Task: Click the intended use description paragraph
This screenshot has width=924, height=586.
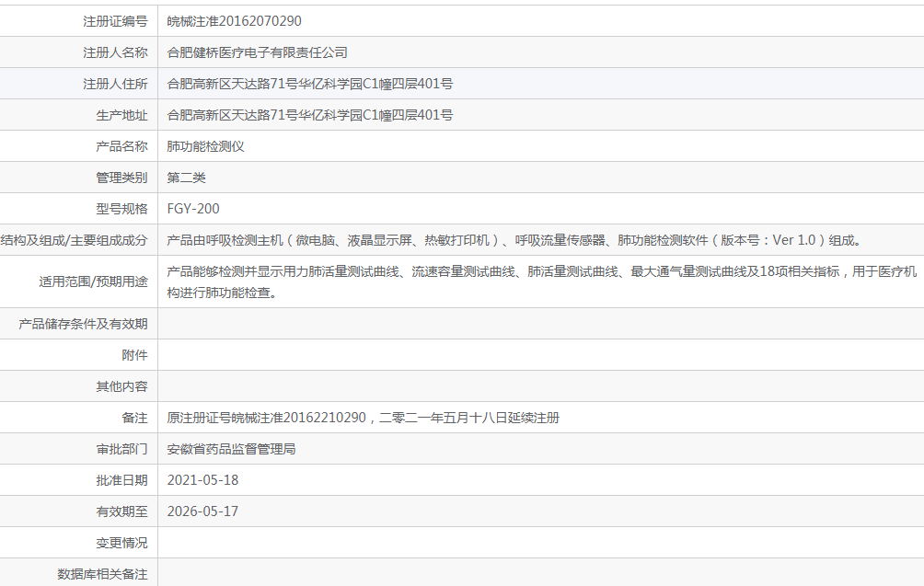Action: (x=541, y=282)
